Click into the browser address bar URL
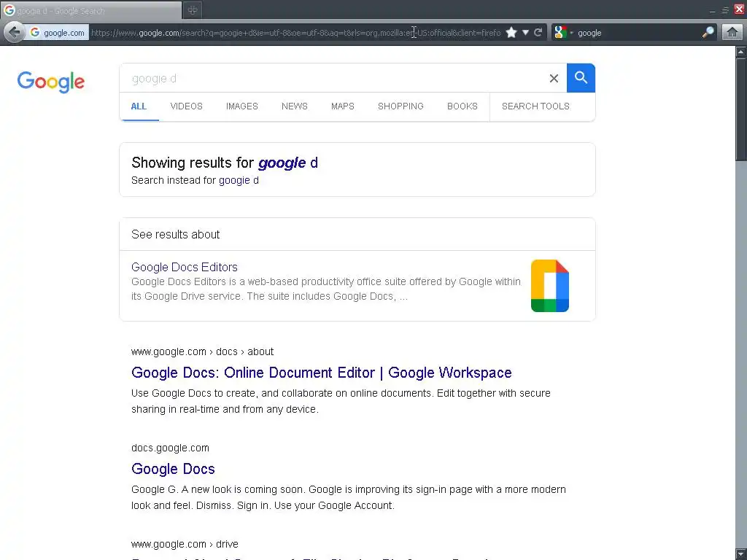This screenshot has width=747, height=560. pos(295,32)
